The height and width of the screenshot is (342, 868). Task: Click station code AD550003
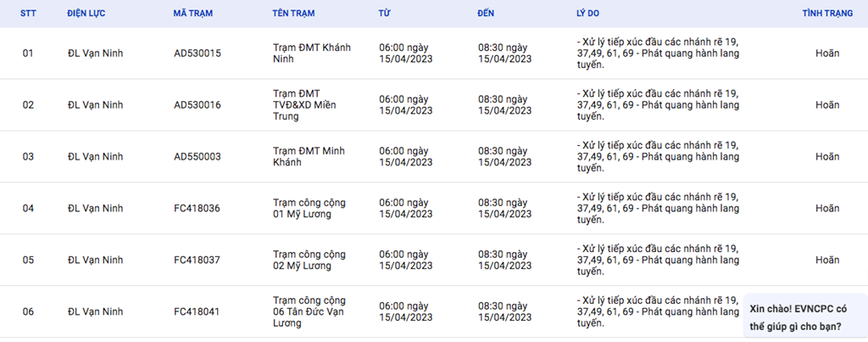click(198, 157)
